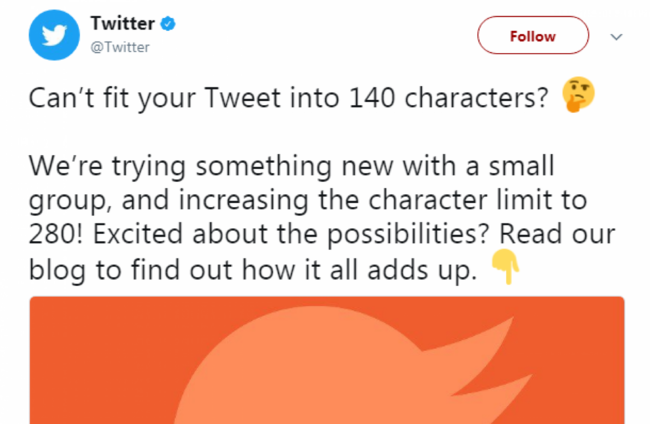Click the "280!" number in the tweet
The width and height of the screenshot is (650, 424).
[x=53, y=237]
